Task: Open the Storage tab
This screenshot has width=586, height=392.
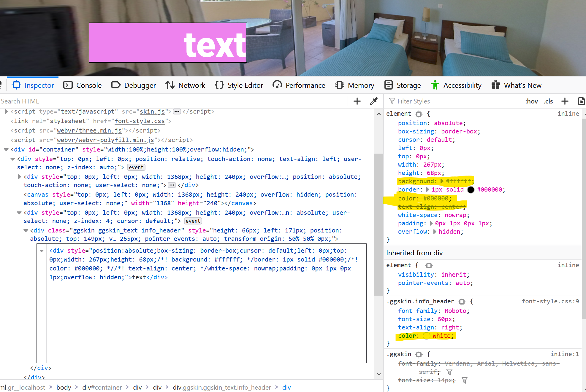Action: click(403, 85)
